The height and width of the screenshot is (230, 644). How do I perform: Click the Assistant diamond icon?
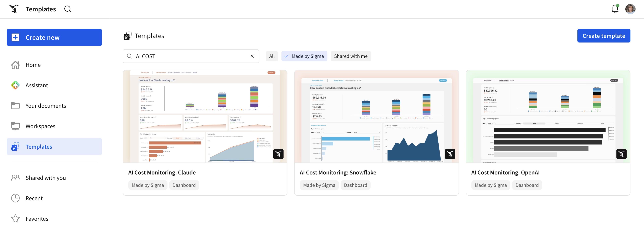[x=15, y=85]
